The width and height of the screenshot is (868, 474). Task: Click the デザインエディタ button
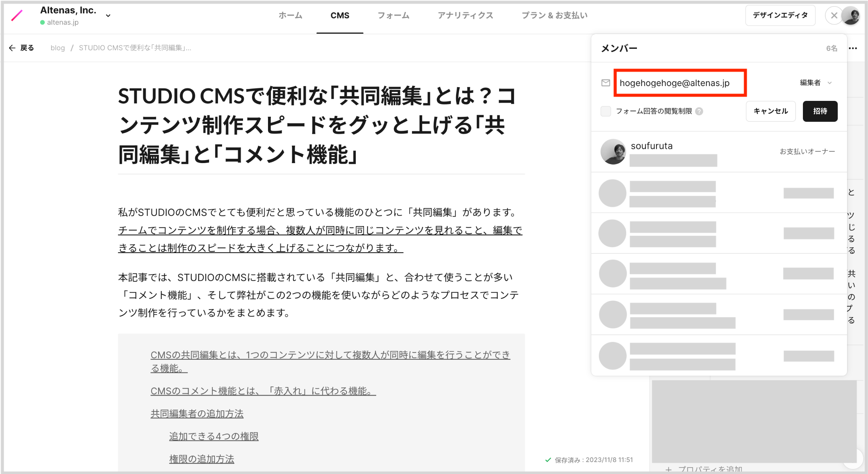click(780, 15)
